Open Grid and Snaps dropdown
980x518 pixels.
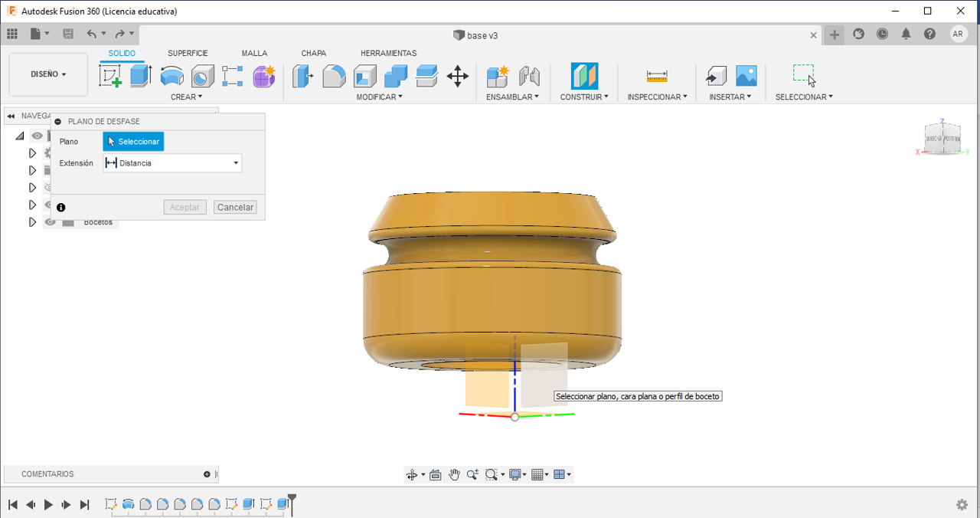tap(541, 474)
